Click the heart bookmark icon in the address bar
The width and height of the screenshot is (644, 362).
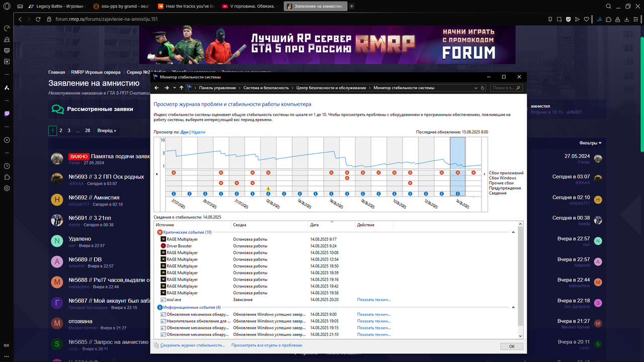[x=586, y=19]
